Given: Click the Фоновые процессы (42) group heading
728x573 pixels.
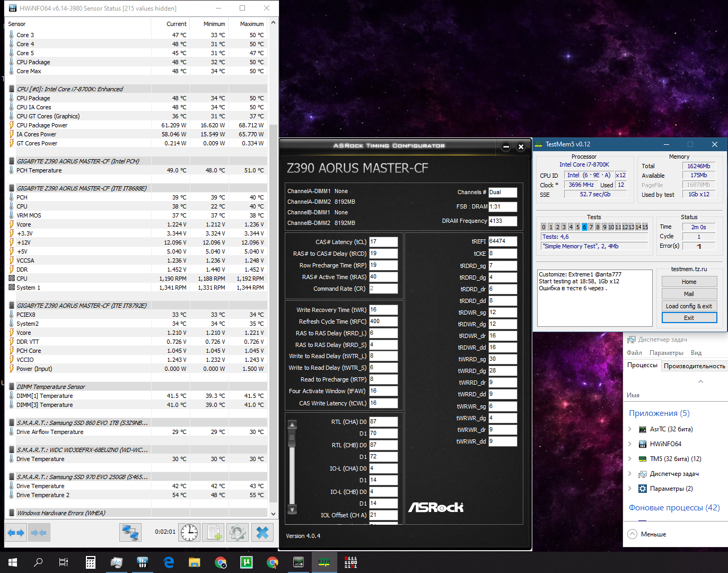Looking at the screenshot, I should pos(674,508).
